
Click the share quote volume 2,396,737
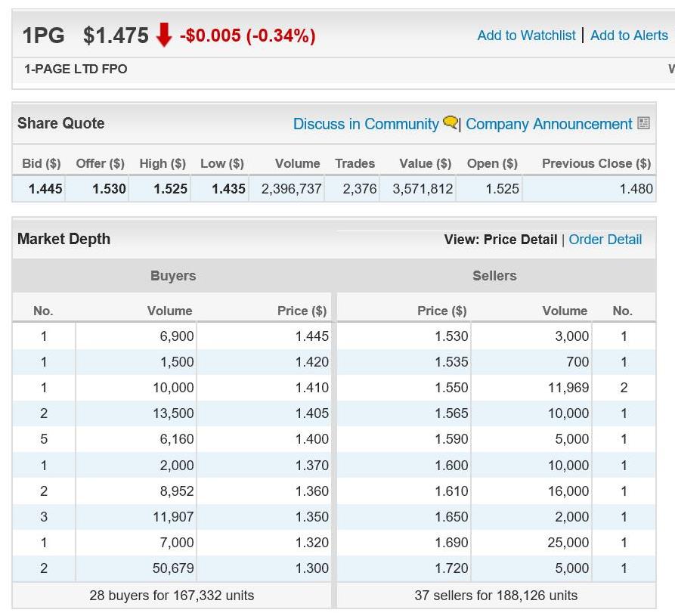tap(292, 188)
